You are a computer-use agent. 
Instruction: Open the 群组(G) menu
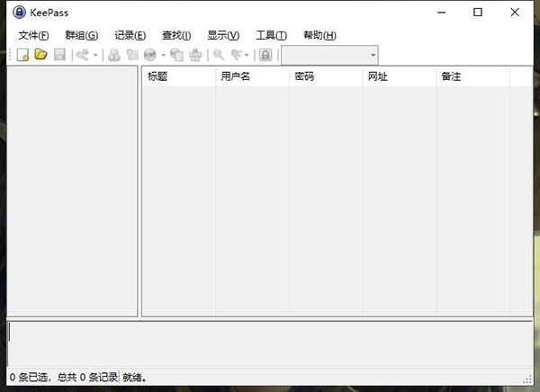click(82, 35)
